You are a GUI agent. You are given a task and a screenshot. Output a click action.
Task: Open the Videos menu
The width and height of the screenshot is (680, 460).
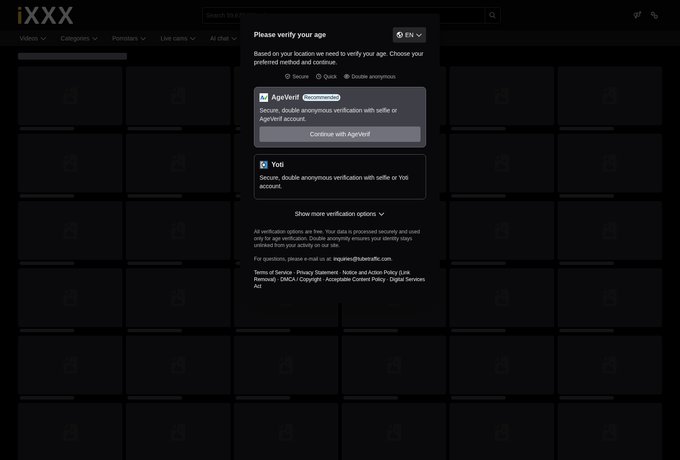[x=33, y=39]
